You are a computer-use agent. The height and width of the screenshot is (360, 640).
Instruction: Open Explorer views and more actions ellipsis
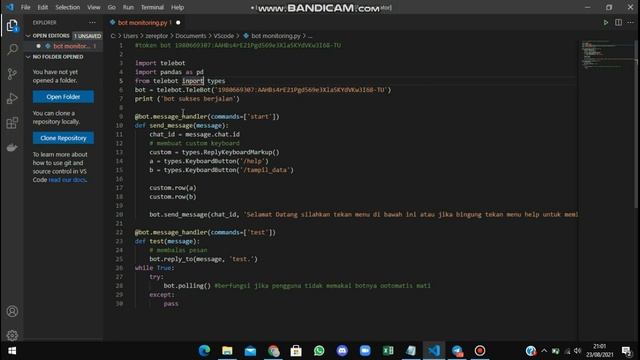point(92,22)
